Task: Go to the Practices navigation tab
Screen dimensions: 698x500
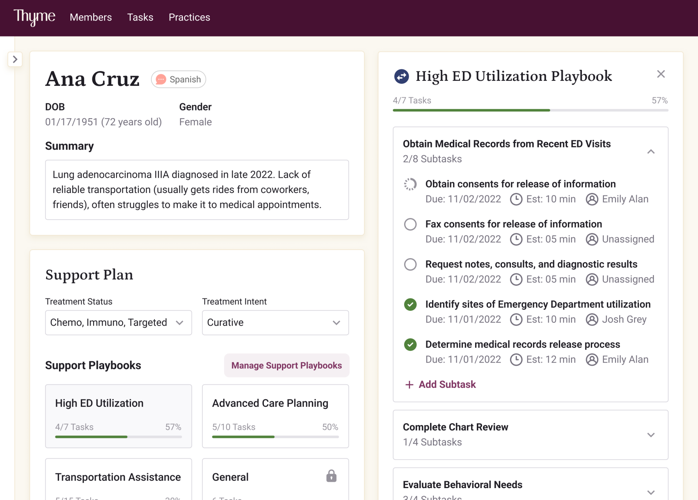Action: click(189, 17)
